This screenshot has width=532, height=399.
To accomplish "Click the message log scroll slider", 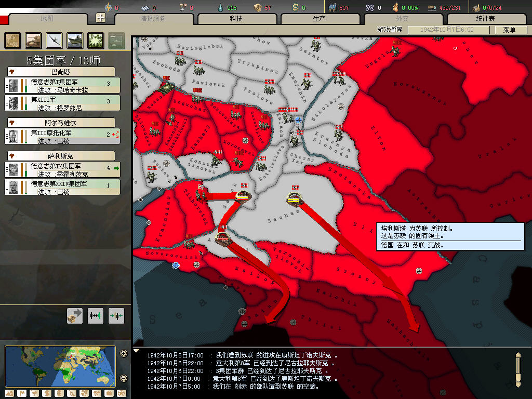I will click(x=517, y=369).
